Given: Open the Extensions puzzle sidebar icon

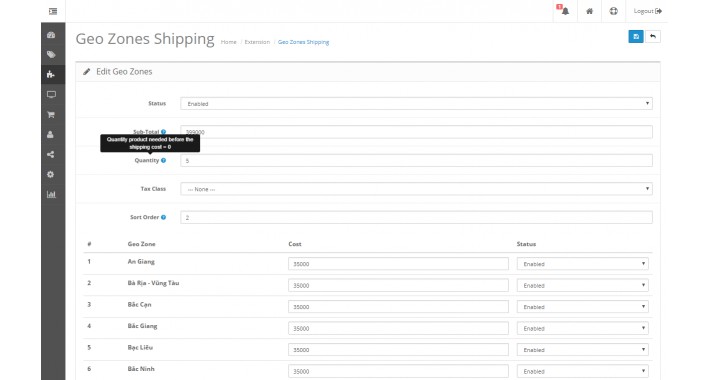Looking at the screenshot, I should (51, 75).
